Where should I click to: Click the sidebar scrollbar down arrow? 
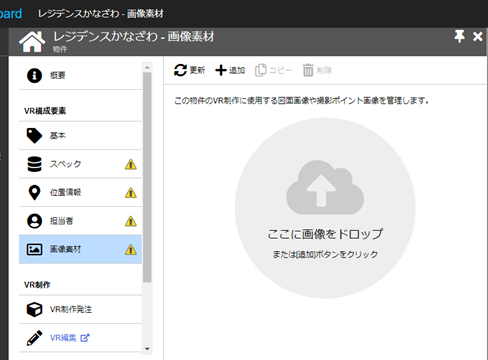pyautogui.click(x=147, y=349)
